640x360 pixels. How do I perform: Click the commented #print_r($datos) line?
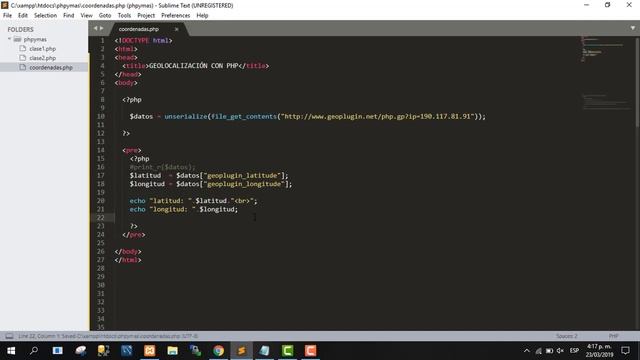pos(162,167)
